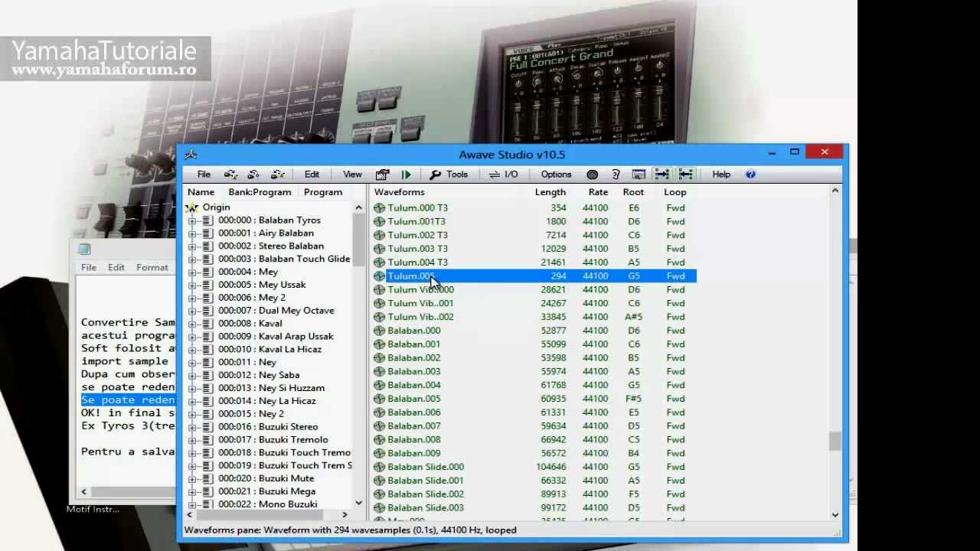The image size is (980, 551).
Task: Click the highlighted 'Se poate reden' Notepad line
Action: click(128, 400)
